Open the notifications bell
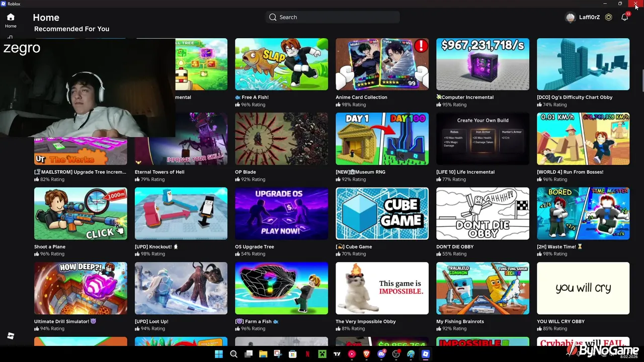The height and width of the screenshot is (362, 644). click(x=625, y=17)
